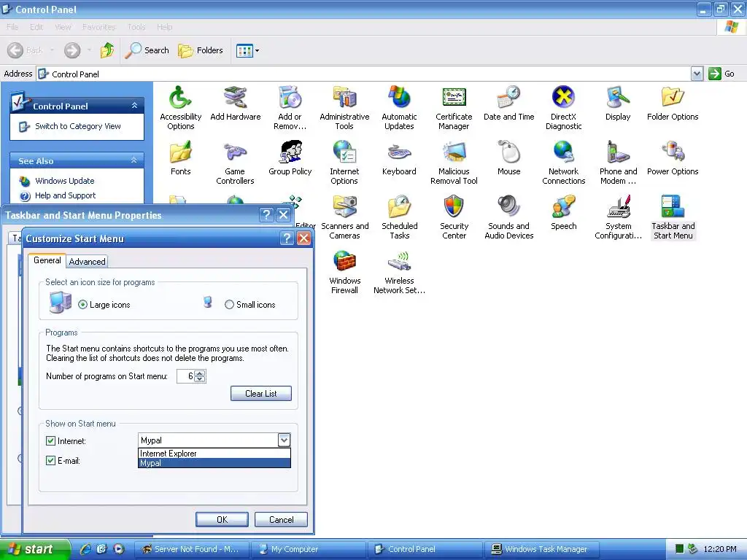Click in the number of programs field
Image resolution: width=747 pixels, height=560 pixels.
(186, 376)
